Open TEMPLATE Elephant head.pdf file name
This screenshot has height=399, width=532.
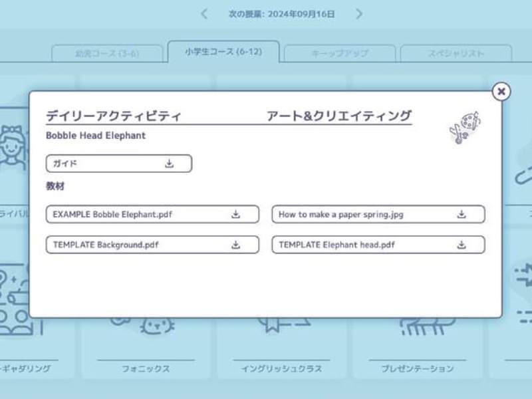pyautogui.click(x=336, y=245)
